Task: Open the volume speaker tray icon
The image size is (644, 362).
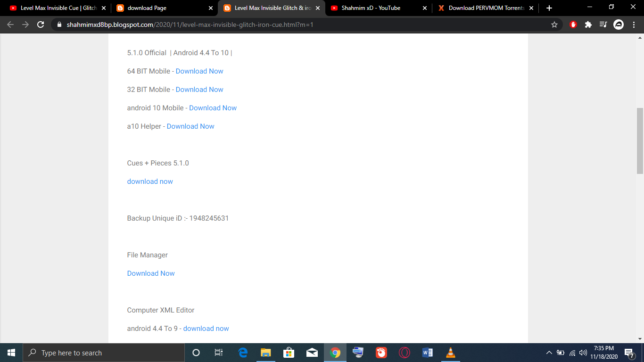Action: point(583,353)
